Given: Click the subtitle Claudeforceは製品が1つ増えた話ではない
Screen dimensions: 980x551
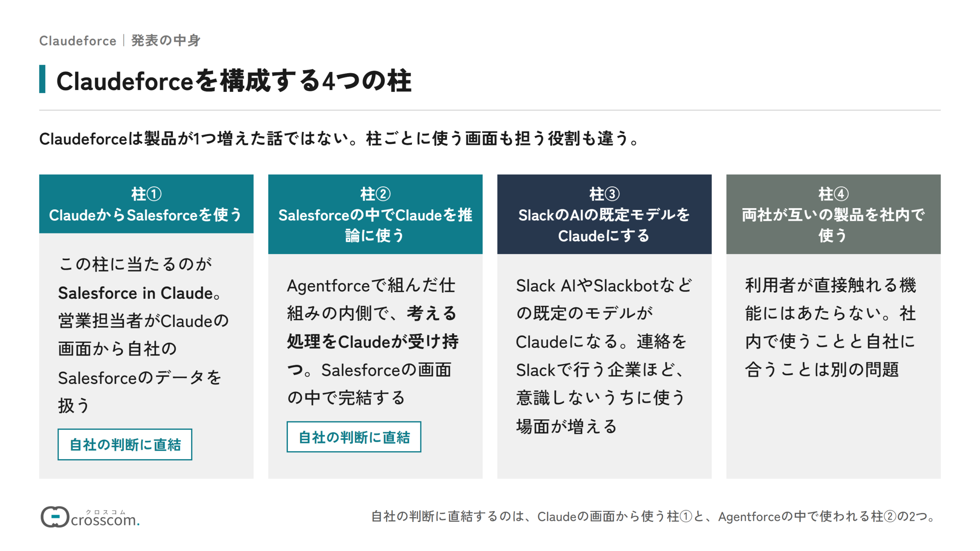Looking at the screenshot, I should click(x=339, y=139).
